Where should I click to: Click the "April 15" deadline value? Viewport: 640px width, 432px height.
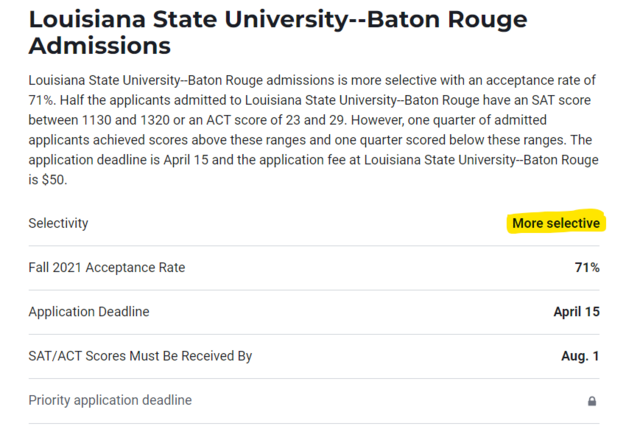point(576,312)
